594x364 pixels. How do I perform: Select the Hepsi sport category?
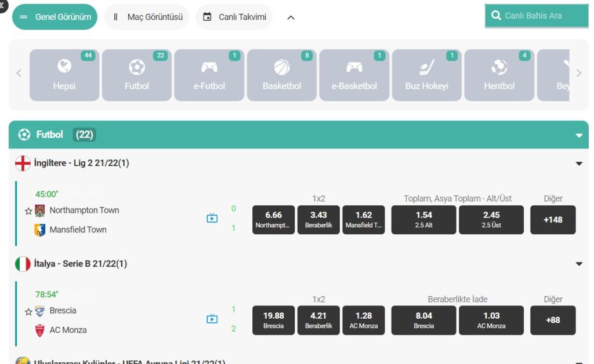click(x=64, y=75)
